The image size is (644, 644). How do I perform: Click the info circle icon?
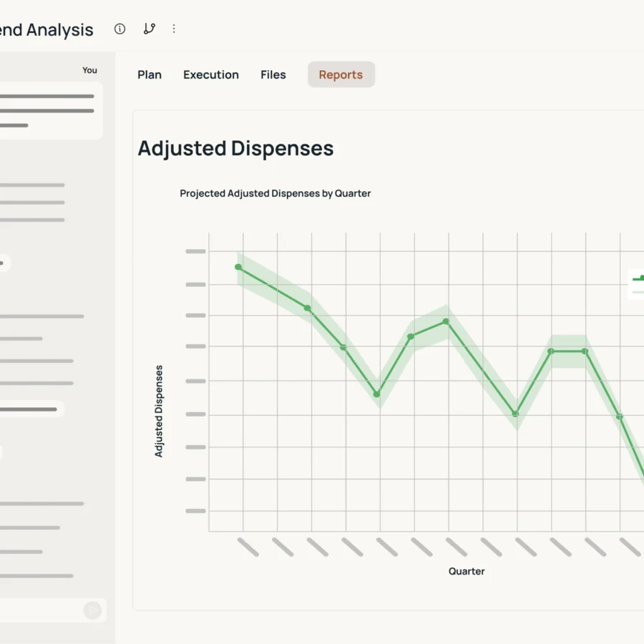point(119,29)
